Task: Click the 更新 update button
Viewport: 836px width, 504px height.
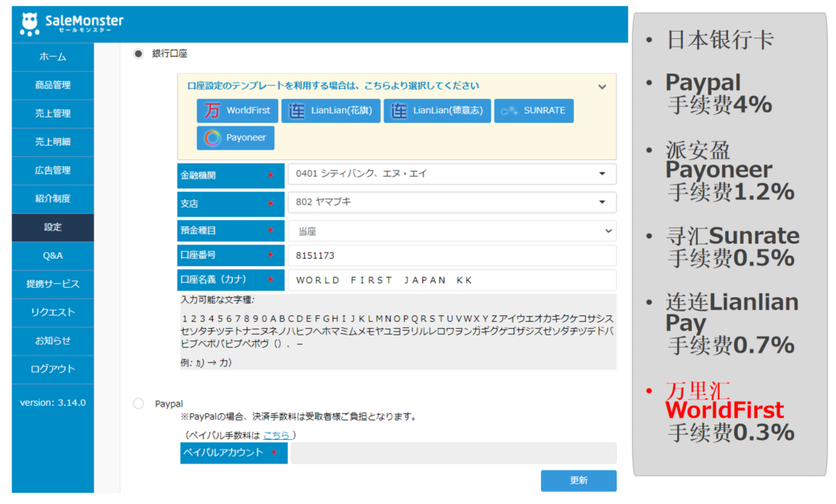Action: tap(578, 480)
